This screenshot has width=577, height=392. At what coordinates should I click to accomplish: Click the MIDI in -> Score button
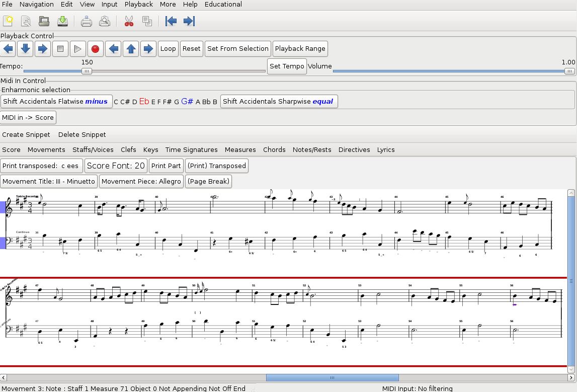pyautogui.click(x=28, y=117)
